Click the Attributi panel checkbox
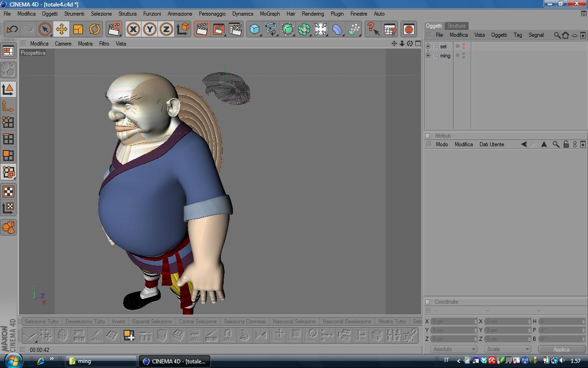This screenshot has height=368, width=588. 428,136
